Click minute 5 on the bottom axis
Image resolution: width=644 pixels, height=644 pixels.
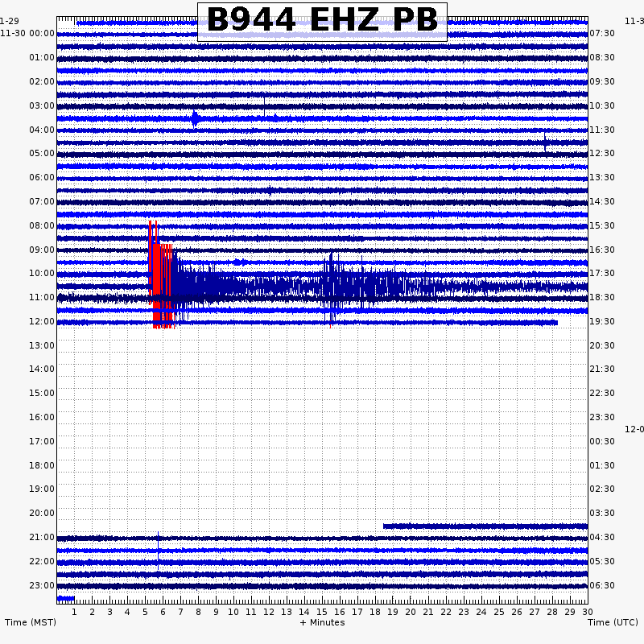(x=145, y=612)
